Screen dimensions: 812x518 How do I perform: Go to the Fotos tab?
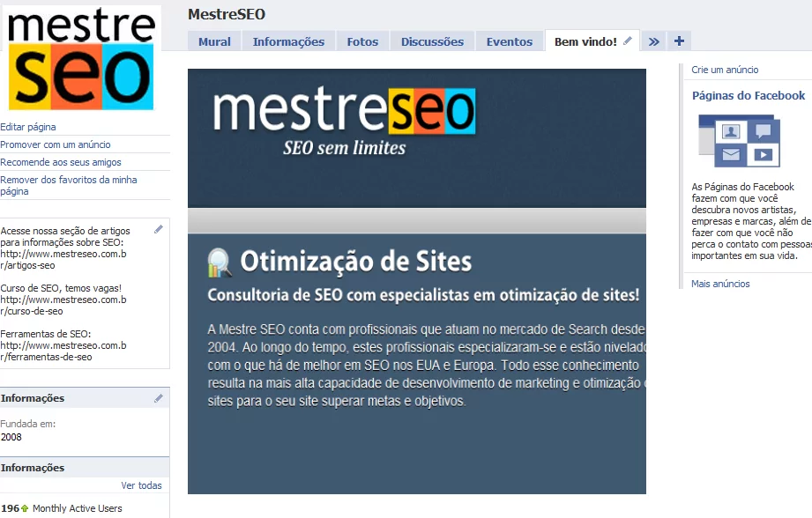362,41
